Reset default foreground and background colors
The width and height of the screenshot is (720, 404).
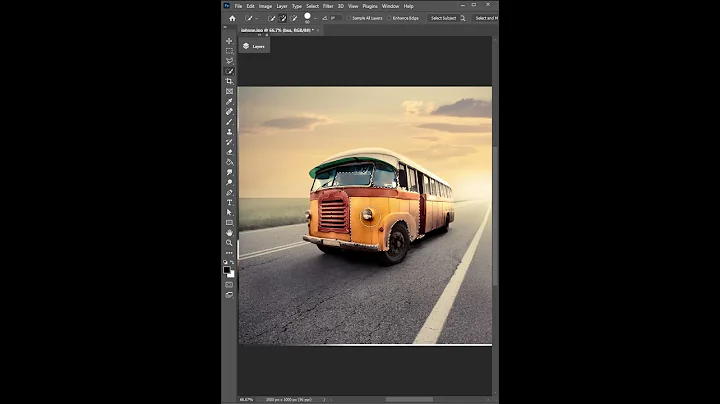click(x=225, y=262)
